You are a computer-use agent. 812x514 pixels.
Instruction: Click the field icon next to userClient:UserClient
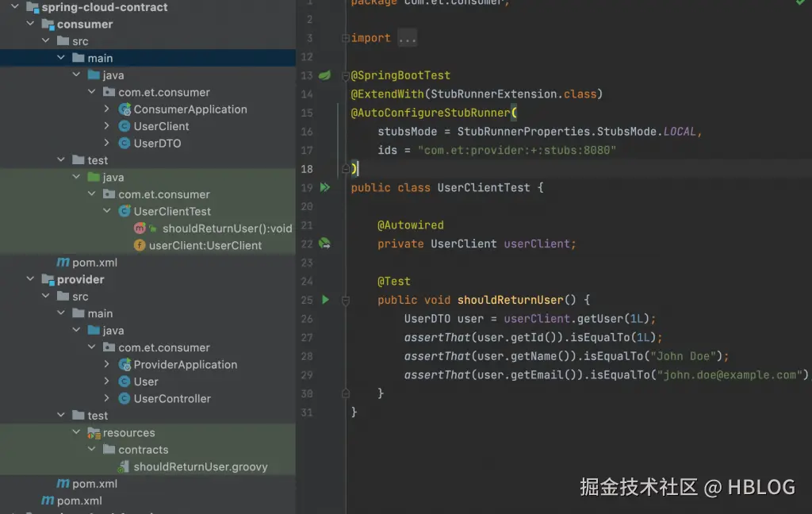[x=140, y=246]
